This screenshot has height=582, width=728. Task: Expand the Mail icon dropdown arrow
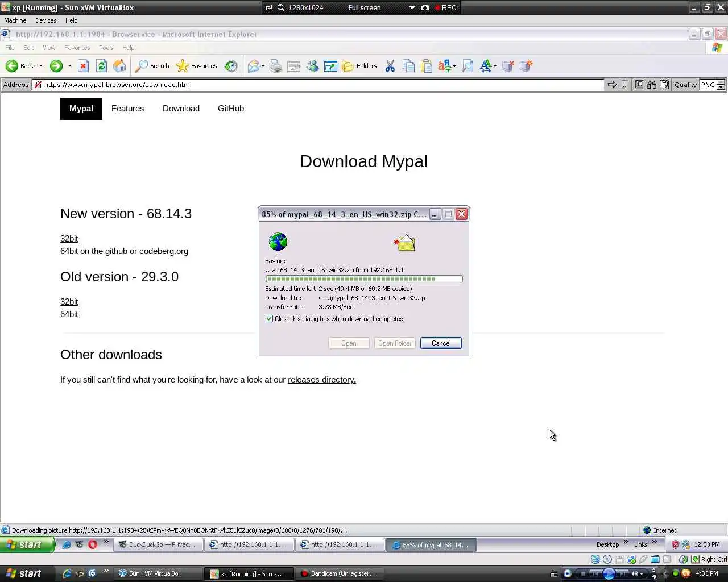[x=263, y=66]
